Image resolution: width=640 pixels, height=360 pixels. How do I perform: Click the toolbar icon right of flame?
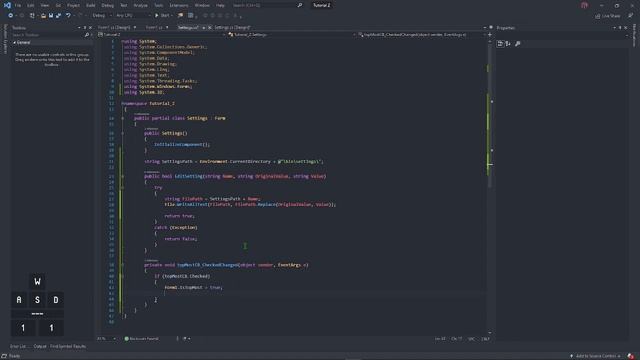click(x=191, y=16)
